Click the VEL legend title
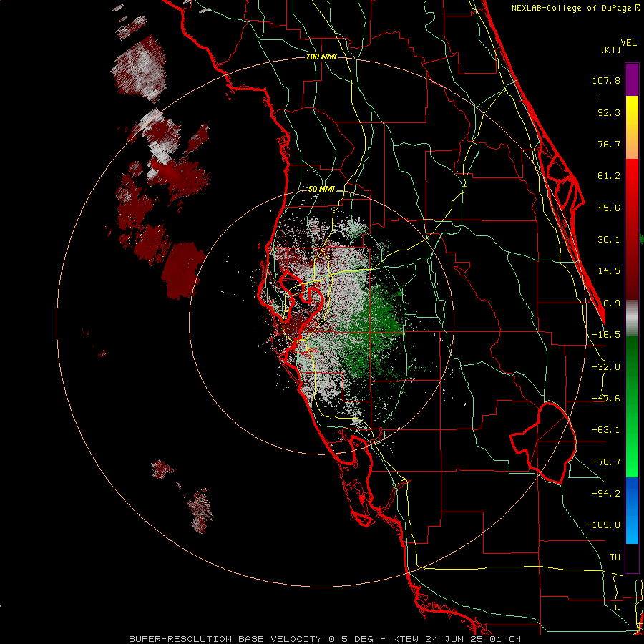 [628, 43]
